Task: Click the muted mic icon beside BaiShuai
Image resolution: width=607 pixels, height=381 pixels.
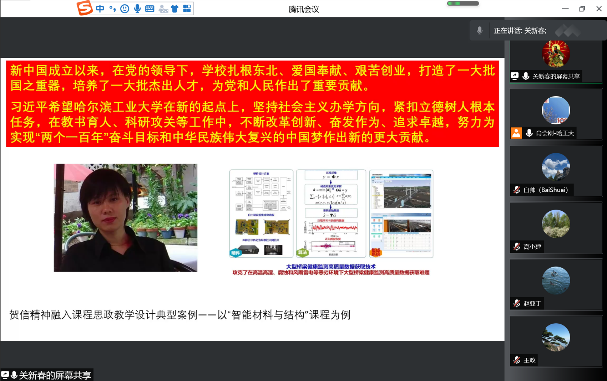Action: [517, 190]
